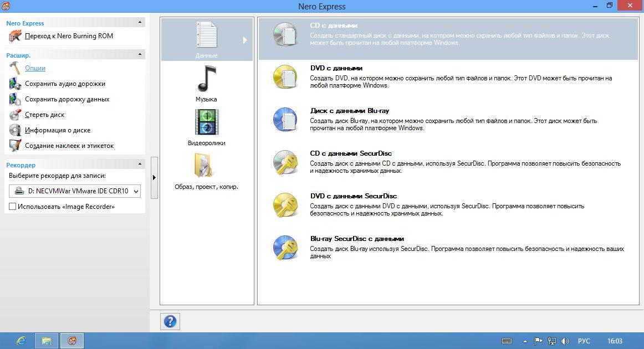
Task: Click the Информация о диске disc icon
Action: pyautogui.click(x=15, y=130)
